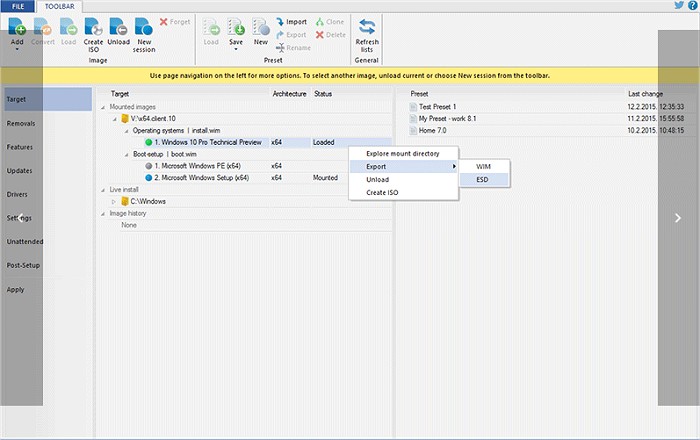Open the FILE tab
700x440 pixels.
[x=18, y=6]
